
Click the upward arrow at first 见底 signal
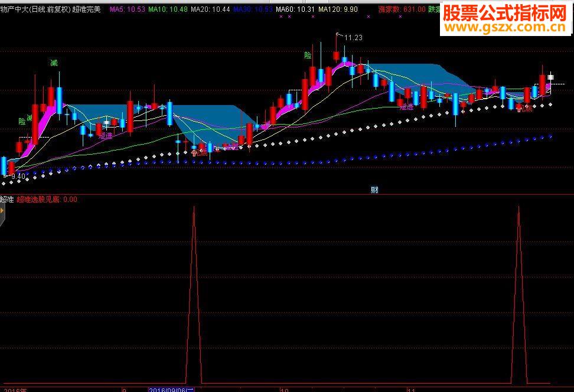tap(194, 153)
